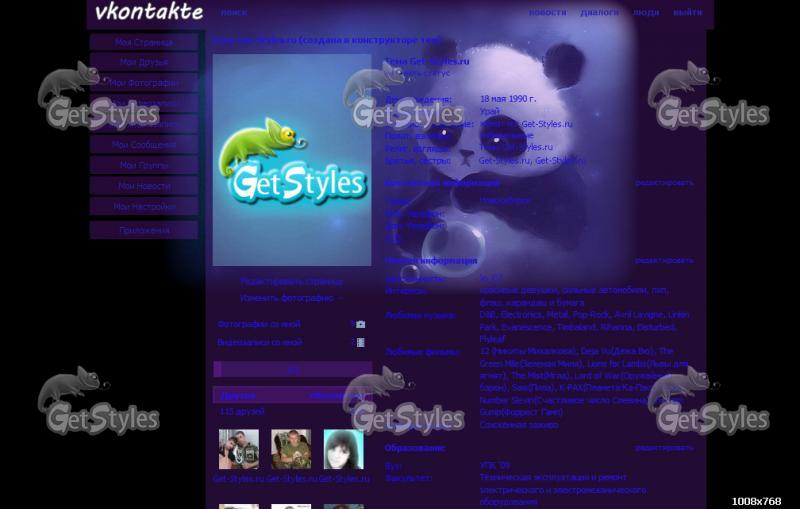
Task: Click редактировать next to Контактная информация
Action: pyautogui.click(x=664, y=183)
